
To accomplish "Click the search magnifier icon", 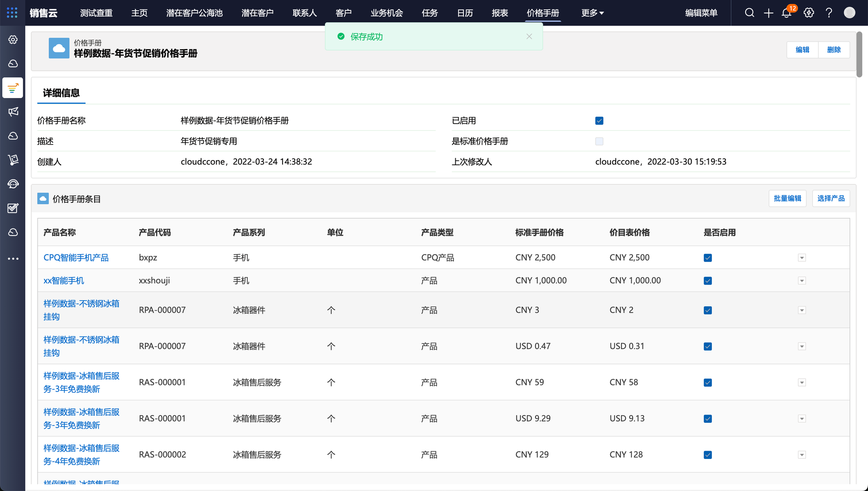I will [x=750, y=13].
